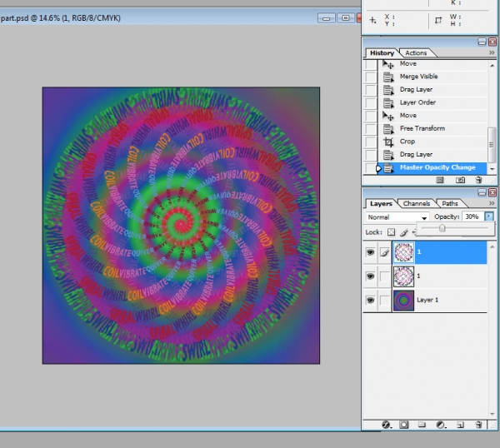Select the unselected middle layer 1 thumbnail

click(403, 276)
